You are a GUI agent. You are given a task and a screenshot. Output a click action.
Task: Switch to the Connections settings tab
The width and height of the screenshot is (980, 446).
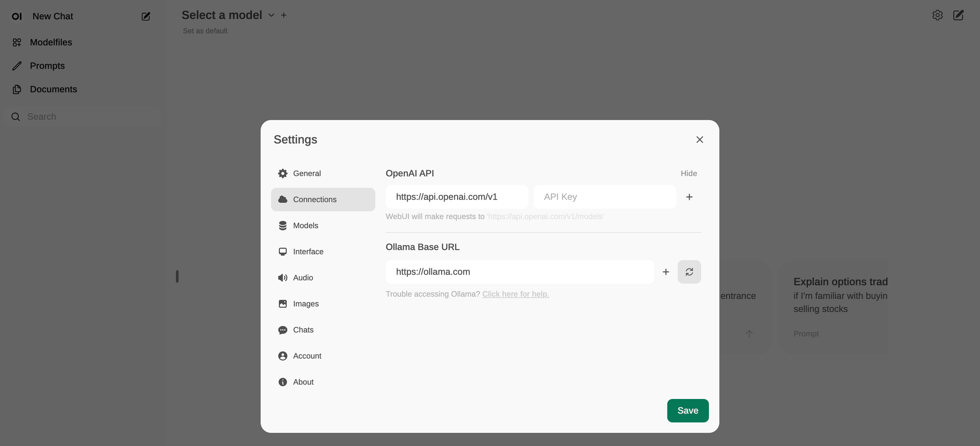coord(315,199)
